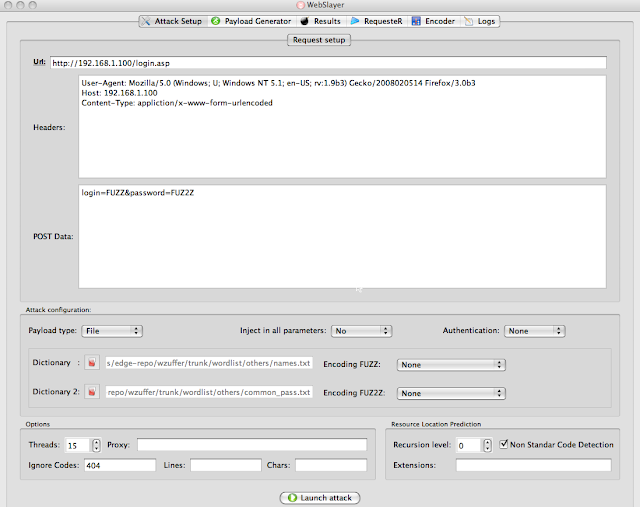Viewport: 640px width, 507px height.
Task: Launch the attack
Action: [x=320, y=498]
